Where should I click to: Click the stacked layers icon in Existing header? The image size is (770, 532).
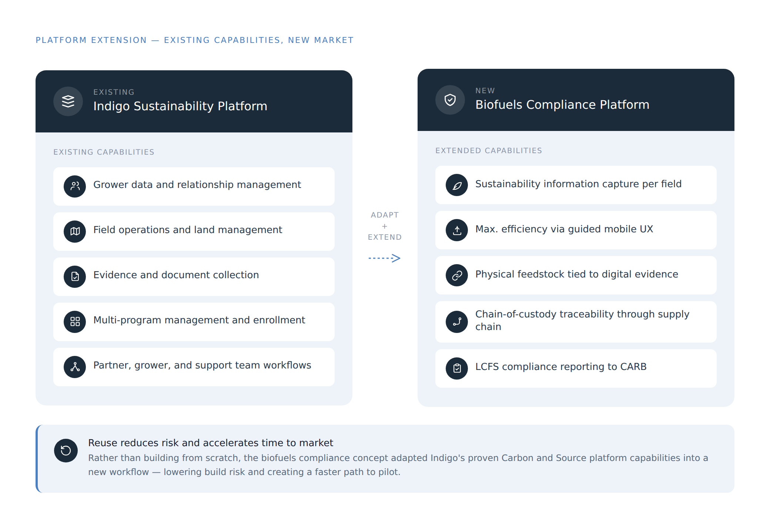point(68,101)
